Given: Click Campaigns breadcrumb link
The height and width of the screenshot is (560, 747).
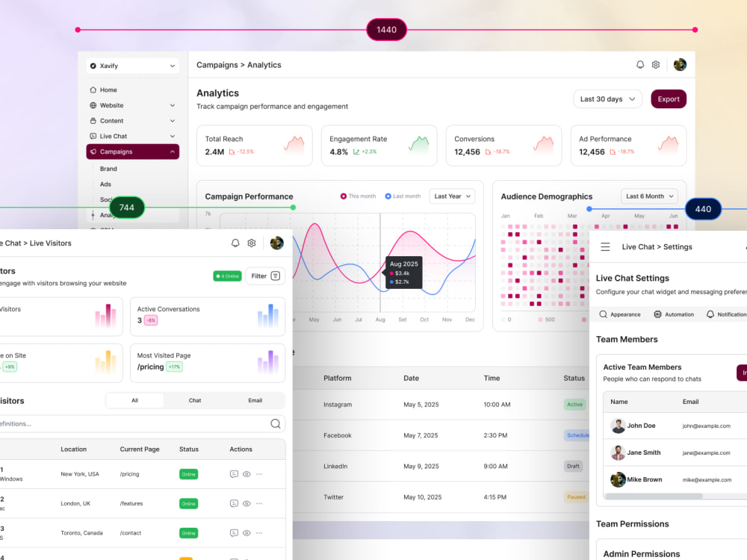Looking at the screenshot, I should 217,65.
